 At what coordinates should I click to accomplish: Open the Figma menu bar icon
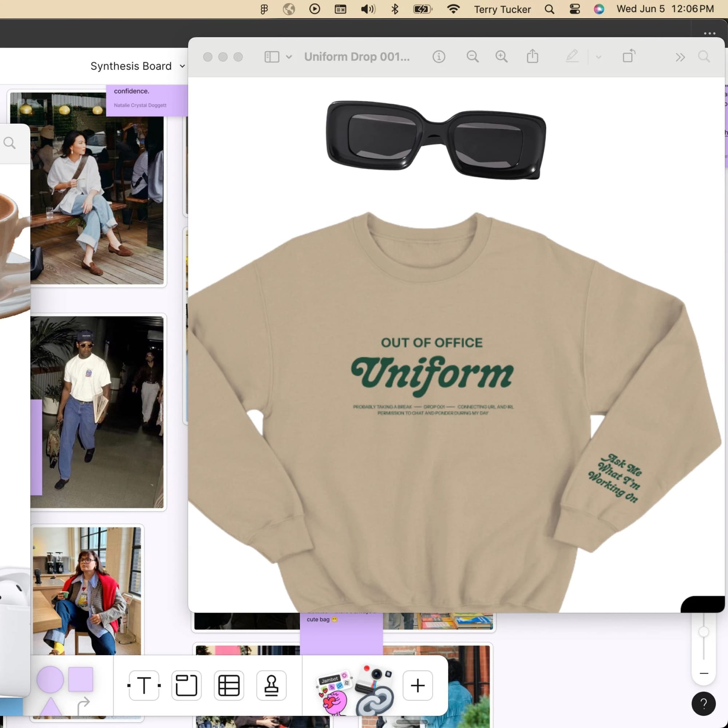pyautogui.click(x=264, y=9)
